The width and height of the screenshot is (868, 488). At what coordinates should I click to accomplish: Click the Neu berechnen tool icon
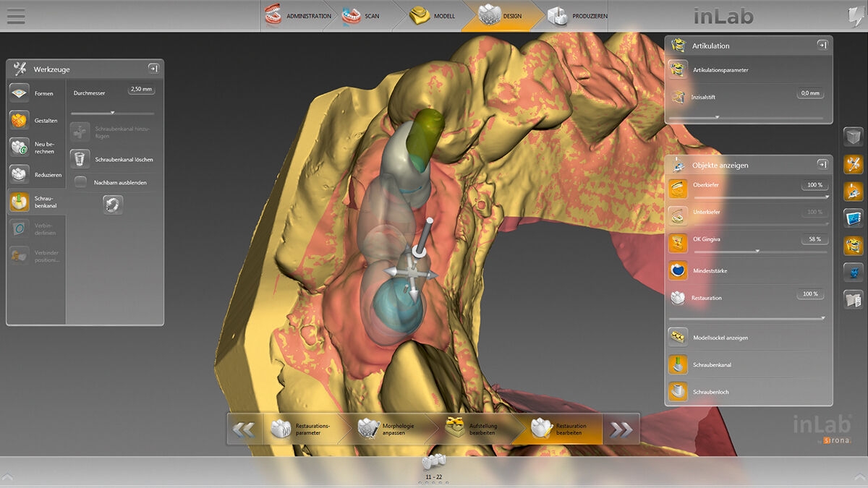click(x=20, y=147)
